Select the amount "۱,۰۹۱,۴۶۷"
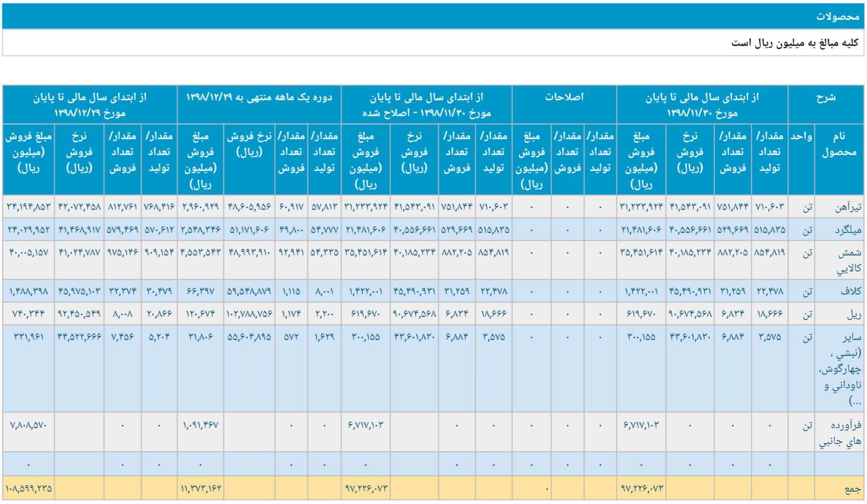Image resolution: width=867 pixels, height=504 pixels. [201, 425]
